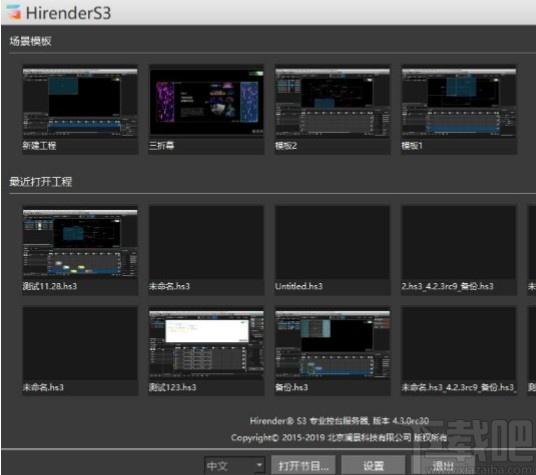Click the 三折幕 label text
The image size is (536, 475).
click(x=161, y=146)
